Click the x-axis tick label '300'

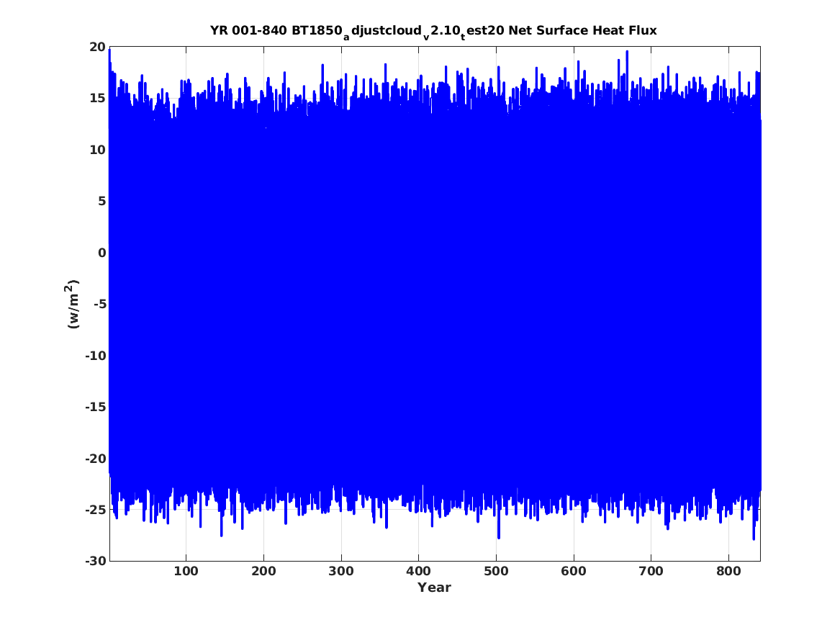(x=341, y=571)
